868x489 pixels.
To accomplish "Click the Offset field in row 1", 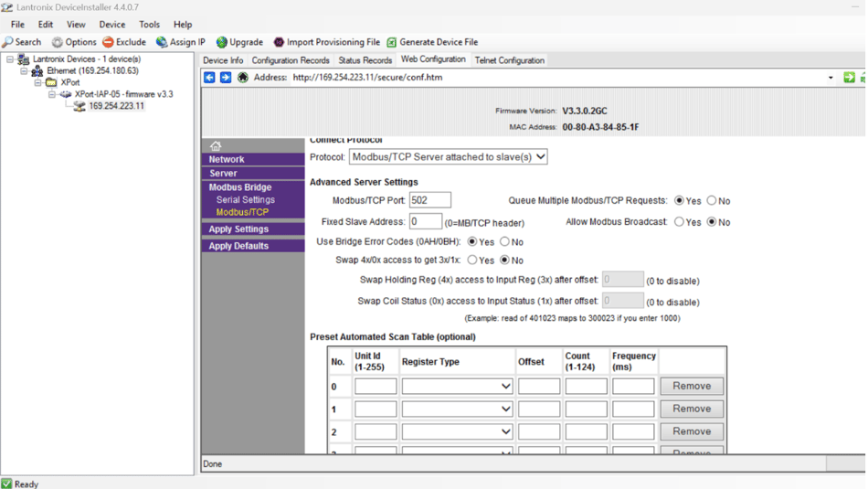I will [539, 409].
